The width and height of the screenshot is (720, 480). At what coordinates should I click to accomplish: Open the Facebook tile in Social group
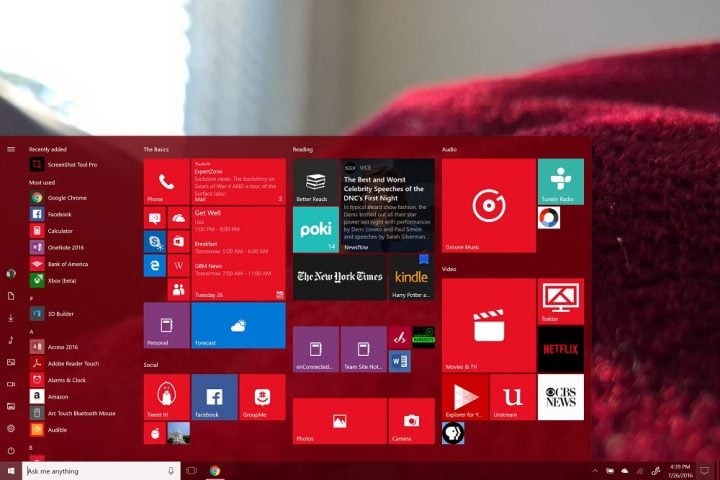coord(214,397)
